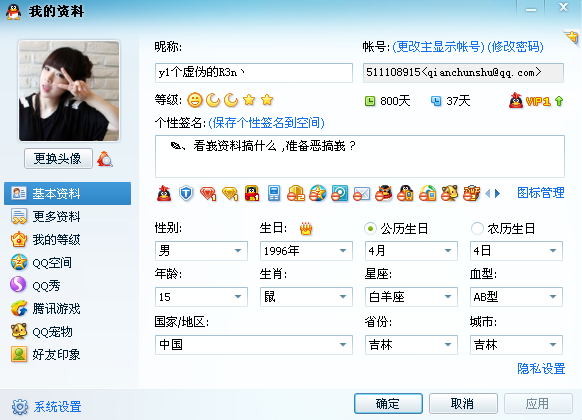Open QQ宠物 in sidebar
Image resolution: width=582 pixels, height=420 pixels.
[x=68, y=332]
